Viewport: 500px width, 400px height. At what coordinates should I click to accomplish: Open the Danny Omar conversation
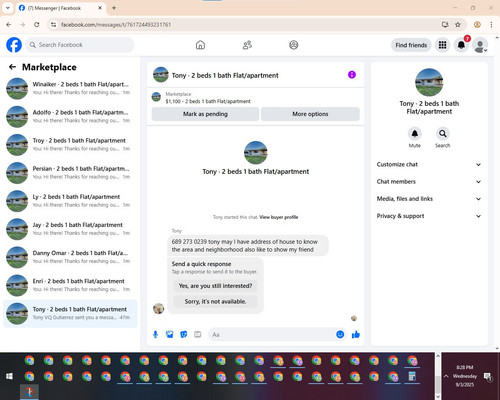pos(70,257)
